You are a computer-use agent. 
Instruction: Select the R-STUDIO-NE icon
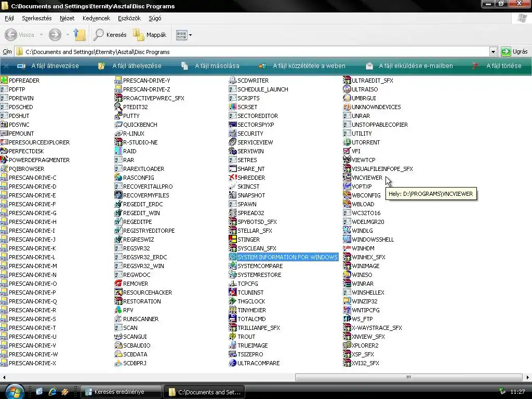(118, 142)
